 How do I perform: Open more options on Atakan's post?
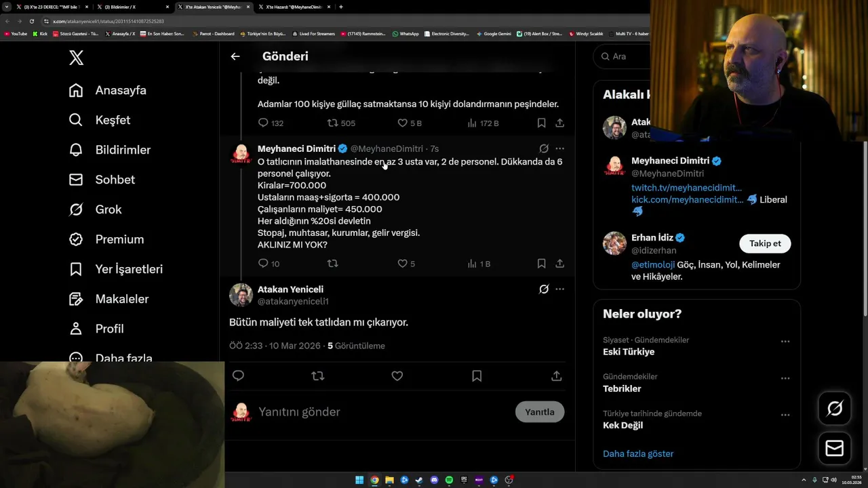coord(559,289)
